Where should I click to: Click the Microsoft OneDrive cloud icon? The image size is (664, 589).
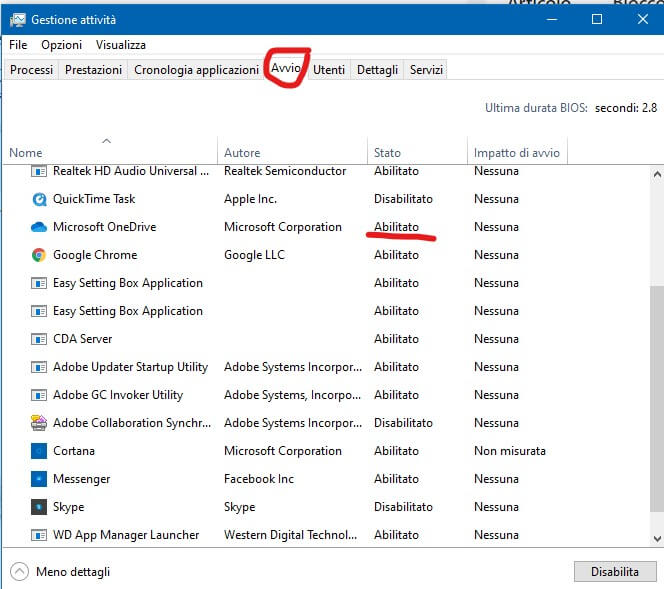point(39,227)
